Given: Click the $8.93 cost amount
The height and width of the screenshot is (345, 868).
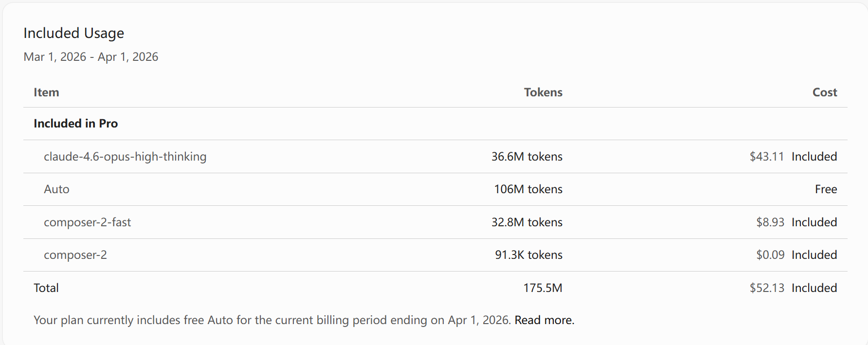Looking at the screenshot, I should pos(770,222).
